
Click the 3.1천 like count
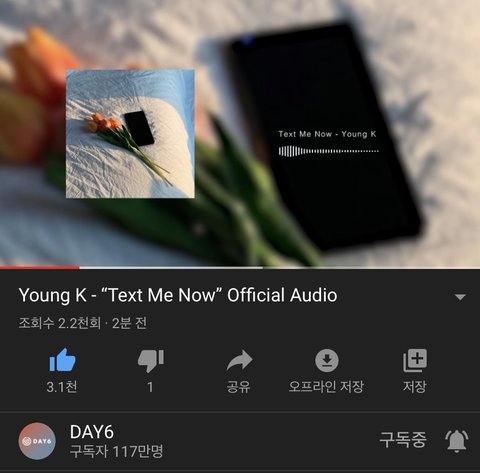[62, 387]
